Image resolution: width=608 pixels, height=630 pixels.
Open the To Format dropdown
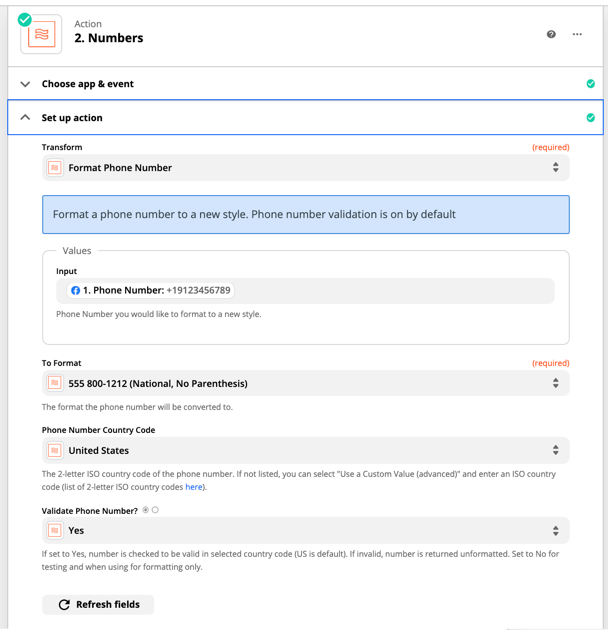coord(305,383)
